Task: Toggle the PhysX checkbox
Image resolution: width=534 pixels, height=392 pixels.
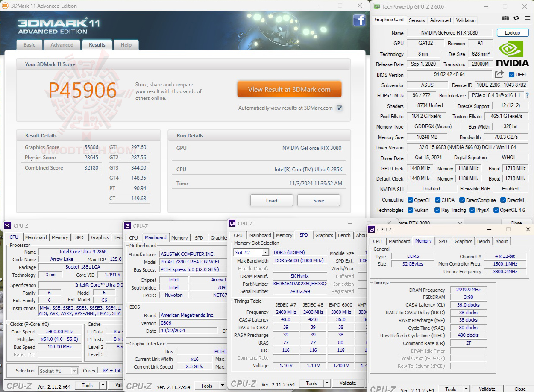Action: pos(472,210)
